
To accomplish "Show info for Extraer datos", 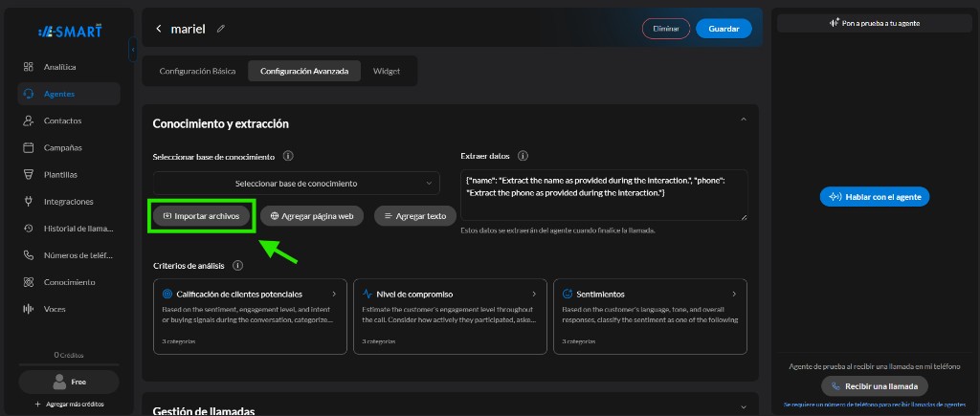I will [x=523, y=156].
